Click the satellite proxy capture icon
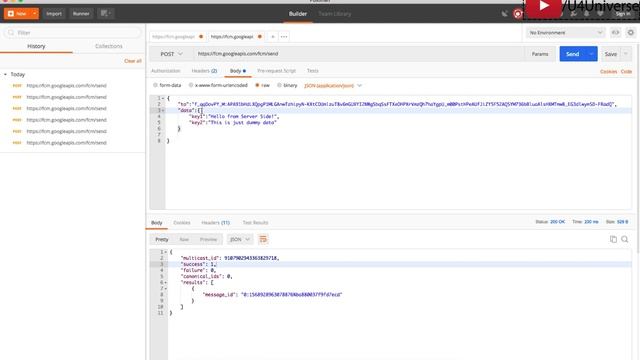The image size is (640, 360). coord(504,14)
